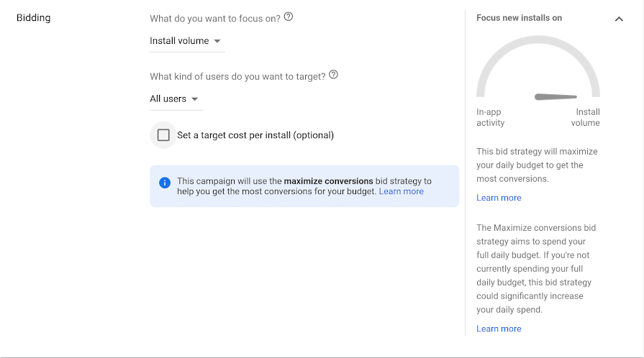
Task: Click the gauge needle indicator
Action: point(556,96)
